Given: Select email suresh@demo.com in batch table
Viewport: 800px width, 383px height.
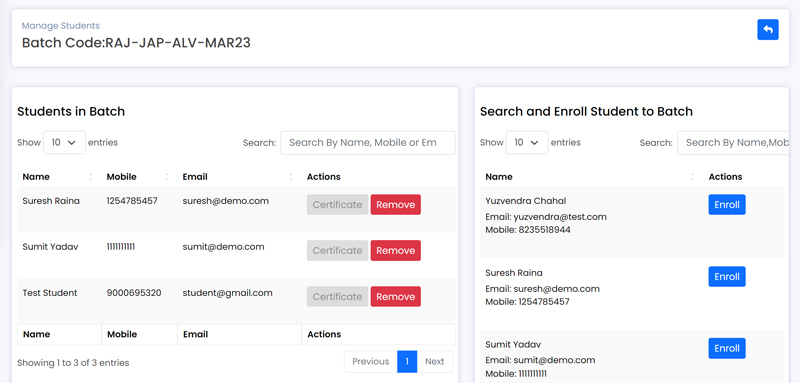Looking at the screenshot, I should [226, 201].
